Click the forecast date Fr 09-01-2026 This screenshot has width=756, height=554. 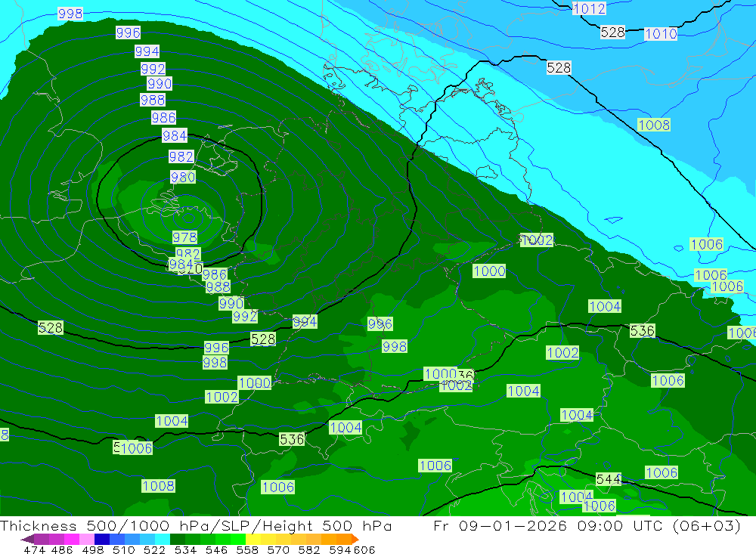[500, 525]
